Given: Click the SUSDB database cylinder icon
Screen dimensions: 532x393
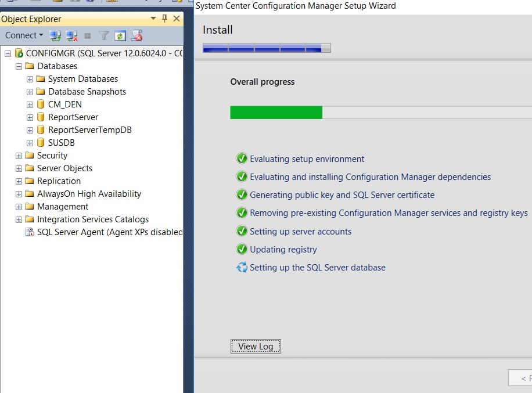Looking at the screenshot, I should pyautogui.click(x=41, y=142).
